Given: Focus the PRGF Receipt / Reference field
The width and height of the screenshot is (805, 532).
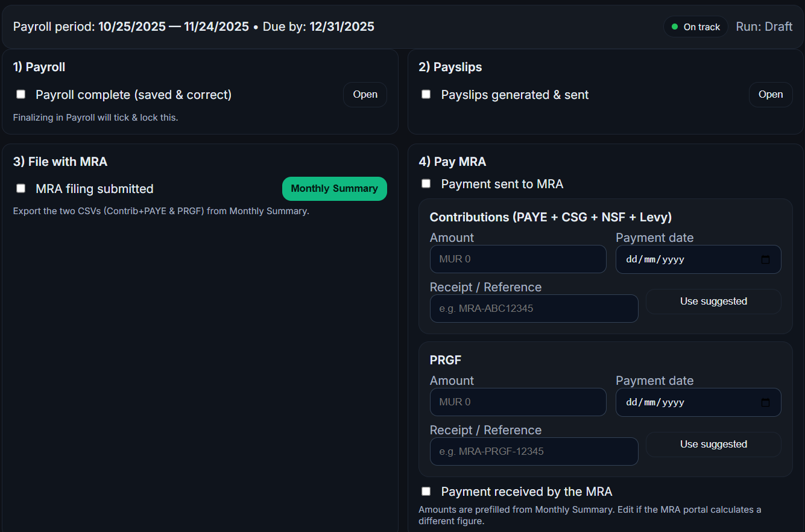Looking at the screenshot, I should [x=534, y=451].
